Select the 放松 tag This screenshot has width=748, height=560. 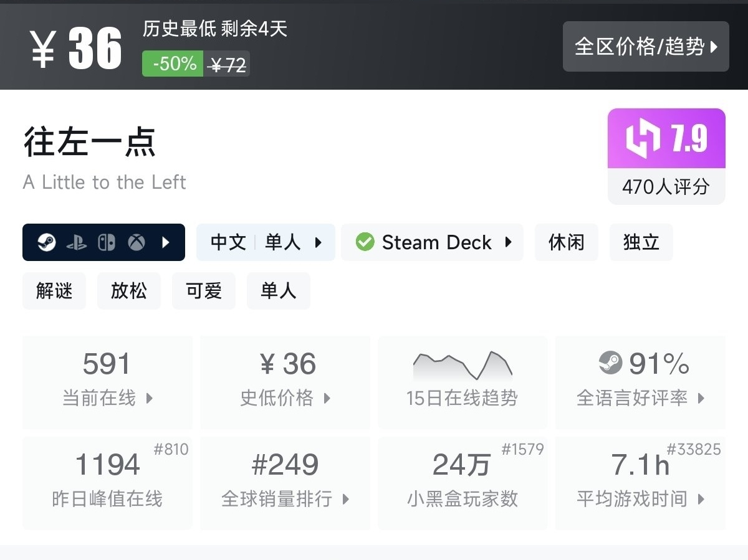(129, 291)
